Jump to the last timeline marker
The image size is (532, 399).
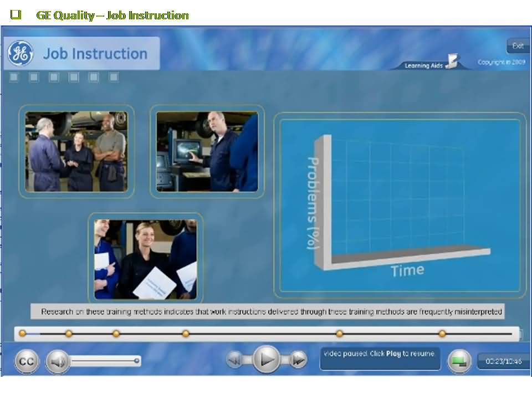click(442, 334)
